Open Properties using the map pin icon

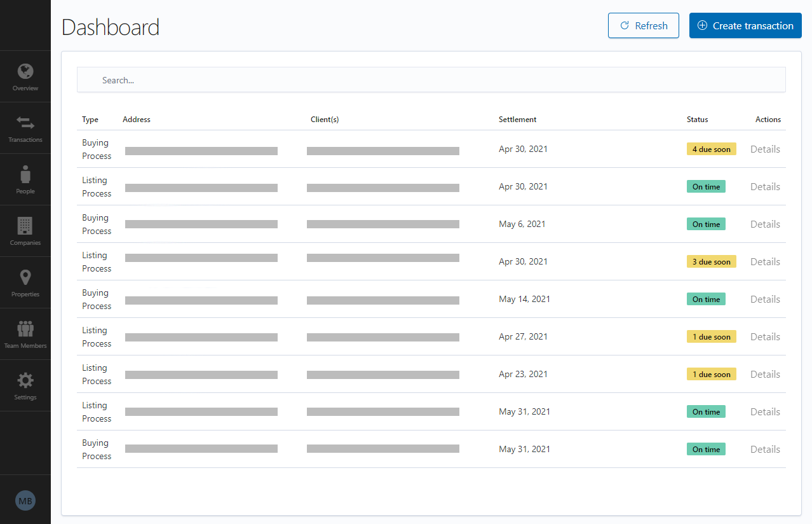pyautogui.click(x=25, y=277)
